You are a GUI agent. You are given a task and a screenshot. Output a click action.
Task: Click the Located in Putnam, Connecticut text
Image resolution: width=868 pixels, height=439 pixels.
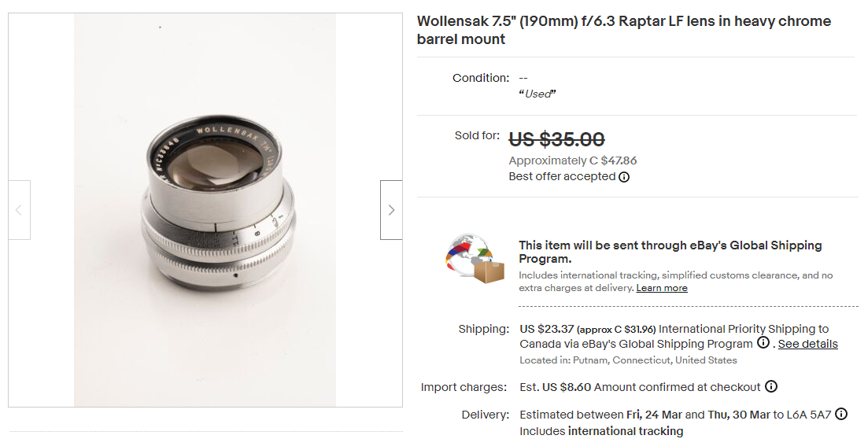[628, 360]
